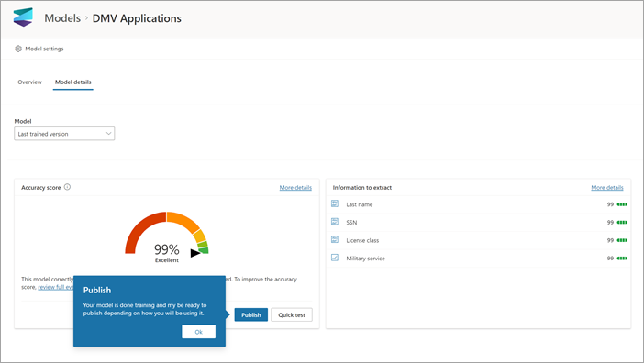This screenshot has height=363, width=644.
Task: Click the Quick test button
Action: tap(292, 314)
